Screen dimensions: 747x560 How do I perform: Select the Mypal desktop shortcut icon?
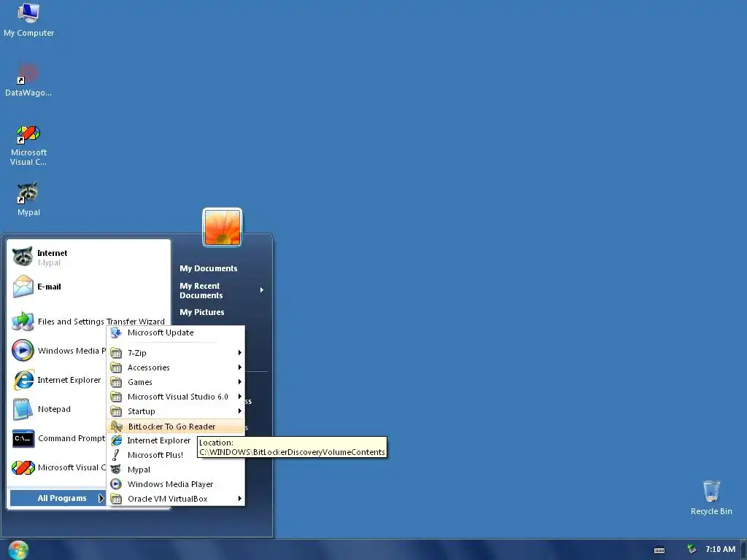(28, 199)
